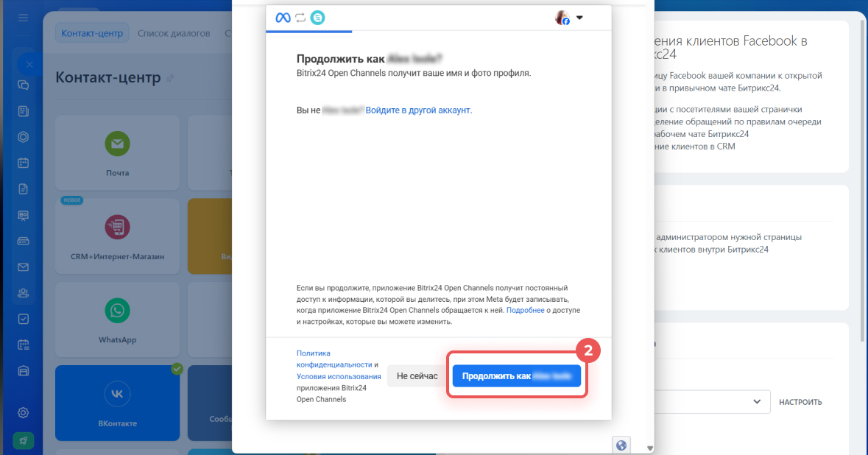Select the Почта mail channel icon

point(117,144)
